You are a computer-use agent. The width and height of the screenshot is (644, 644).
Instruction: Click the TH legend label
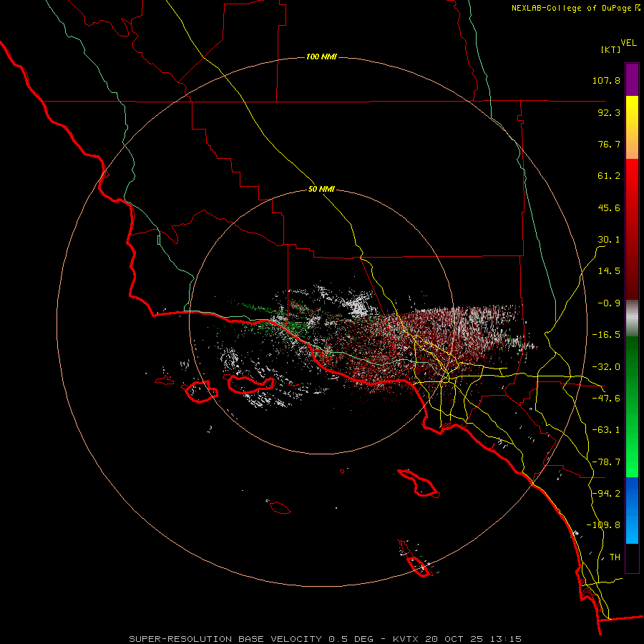coord(615,557)
